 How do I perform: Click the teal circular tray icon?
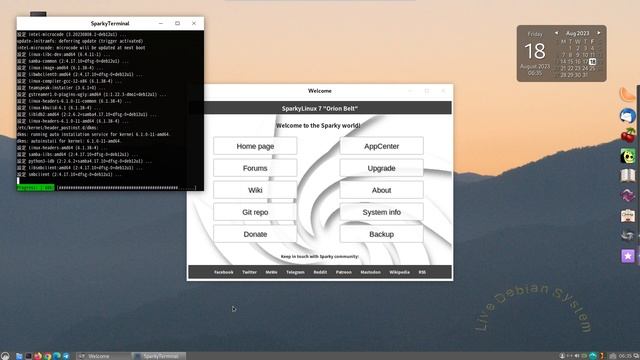(593, 356)
